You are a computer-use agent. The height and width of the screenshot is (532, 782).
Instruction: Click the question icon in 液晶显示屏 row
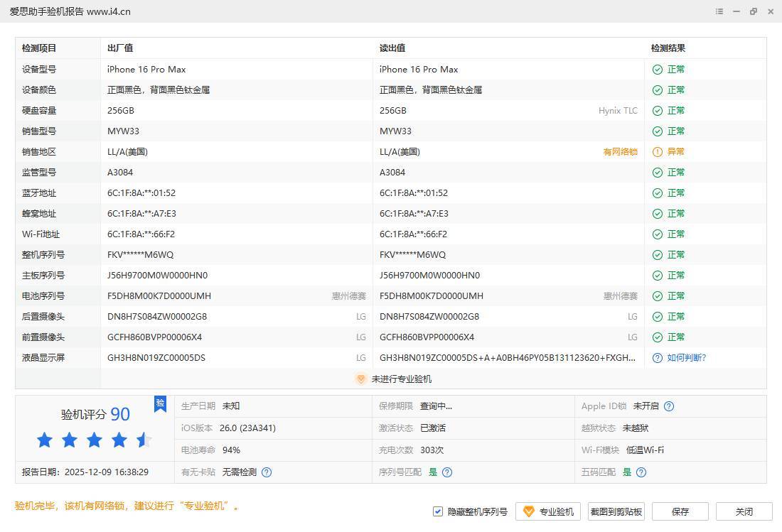658,358
